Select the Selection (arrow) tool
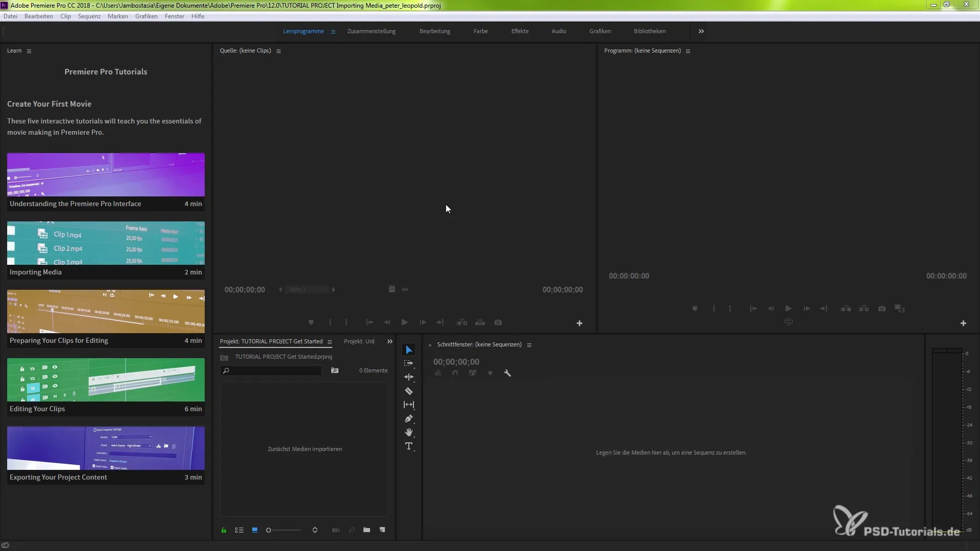Image resolution: width=980 pixels, height=551 pixels. click(409, 350)
